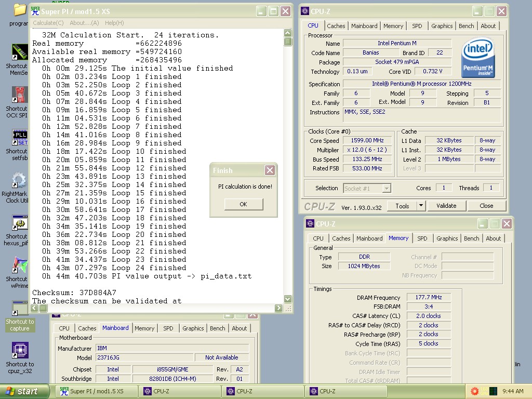Open the Caches tab in Memory CPU-Z window

341,238
